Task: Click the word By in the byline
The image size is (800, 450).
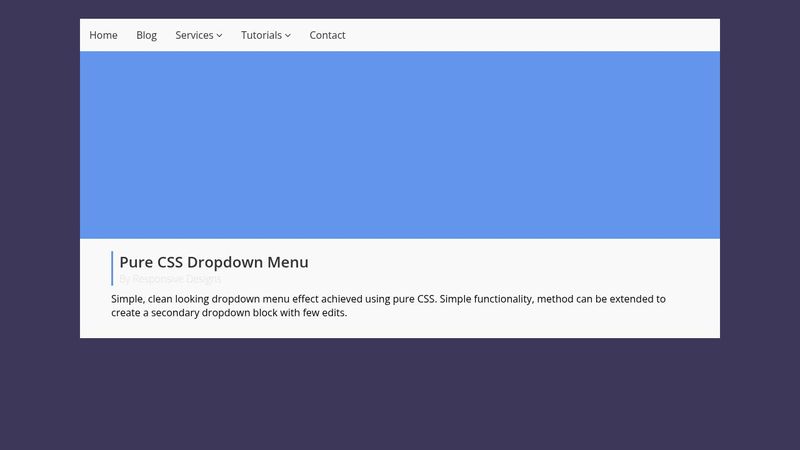Action: click(x=124, y=279)
